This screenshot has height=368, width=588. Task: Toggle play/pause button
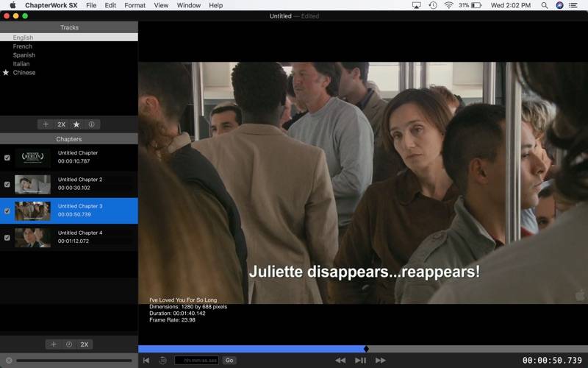[x=360, y=361]
